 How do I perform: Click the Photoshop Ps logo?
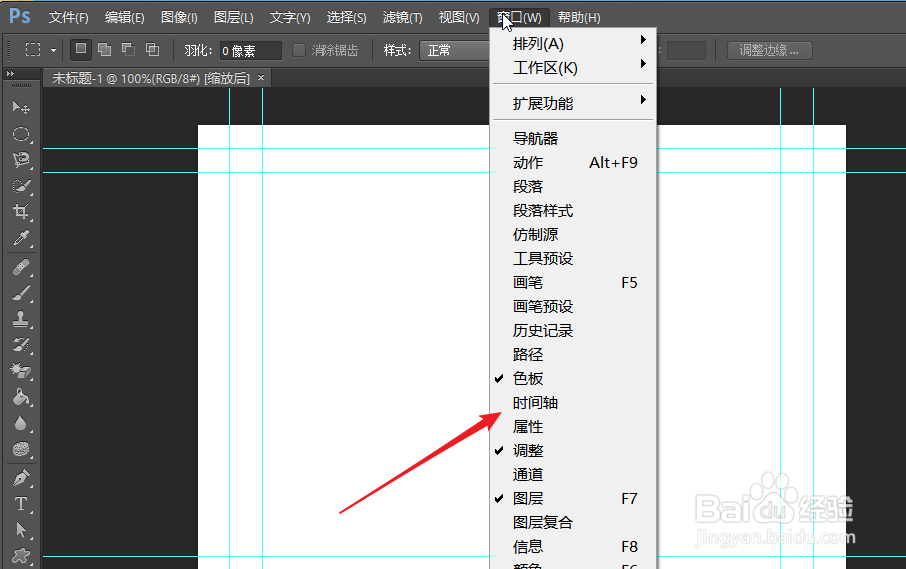click(20, 16)
